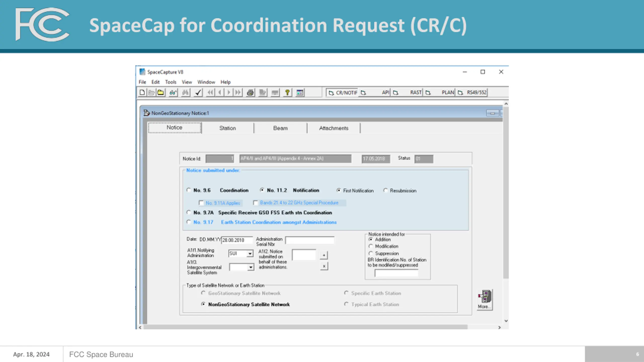Screen dimensions: 644x362
Task: Click the x remove administration button
Action: (x=324, y=266)
